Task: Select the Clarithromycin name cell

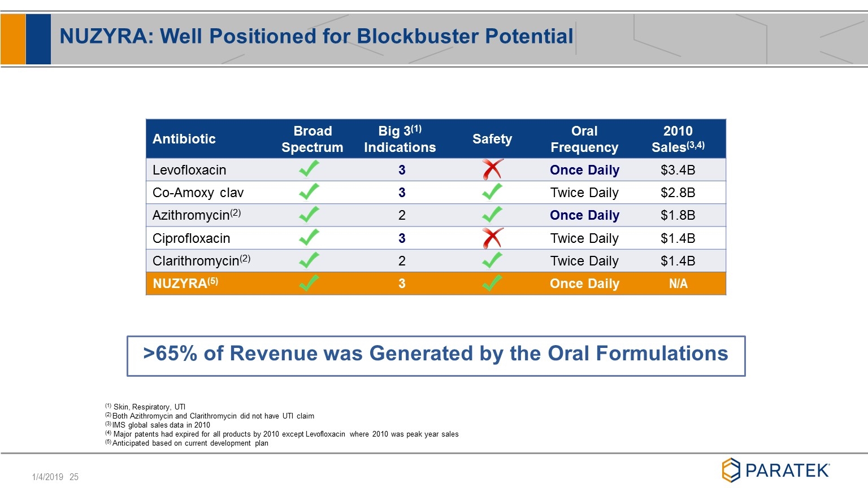Action: (x=201, y=260)
